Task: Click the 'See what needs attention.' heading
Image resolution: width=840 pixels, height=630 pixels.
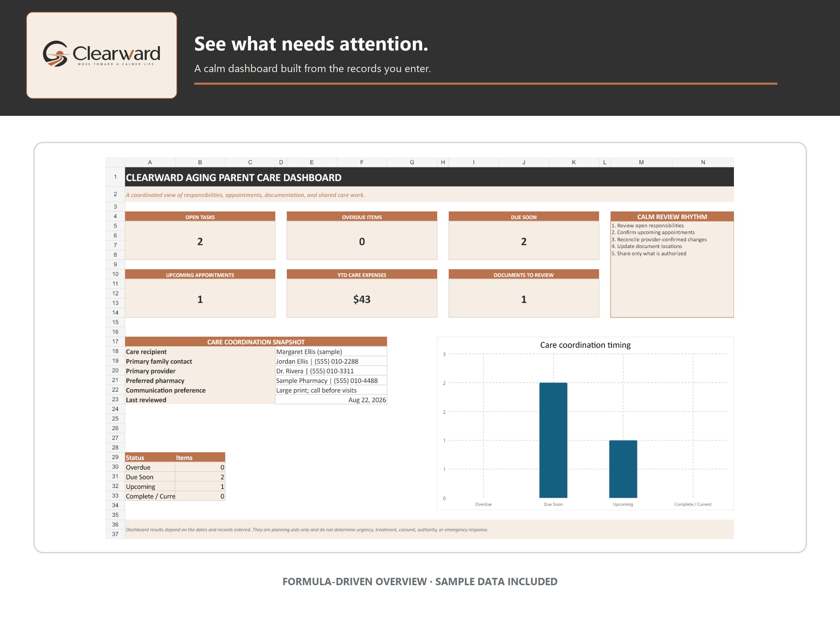Action: (x=311, y=44)
